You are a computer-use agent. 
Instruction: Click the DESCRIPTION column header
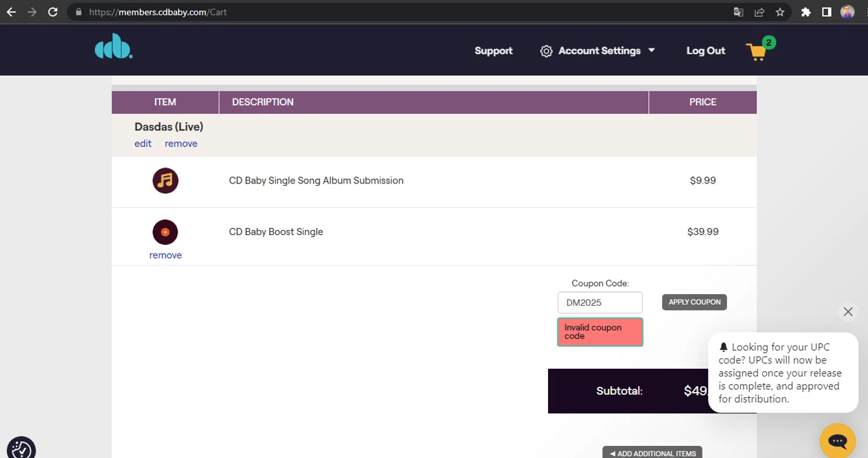(x=433, y=102)
